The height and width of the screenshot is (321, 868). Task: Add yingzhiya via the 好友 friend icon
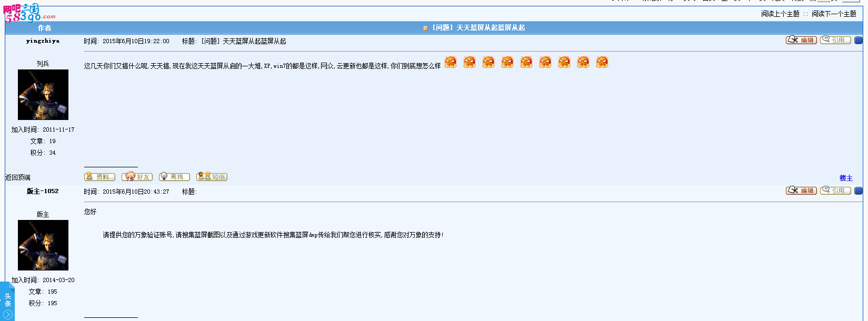(x=137, y=177)
